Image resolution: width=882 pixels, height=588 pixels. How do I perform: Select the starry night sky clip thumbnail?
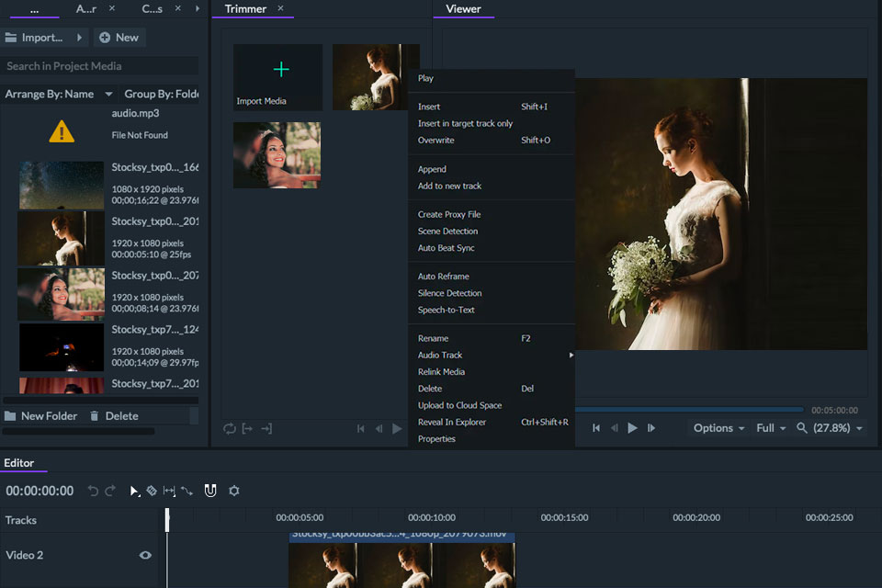point(62,185)
